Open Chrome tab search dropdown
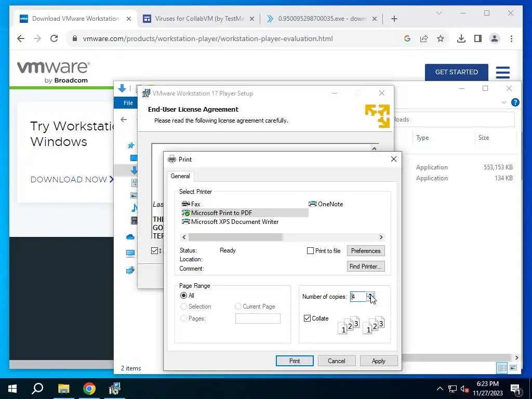The width and height of the screenshot is (532, 399). 438,13
